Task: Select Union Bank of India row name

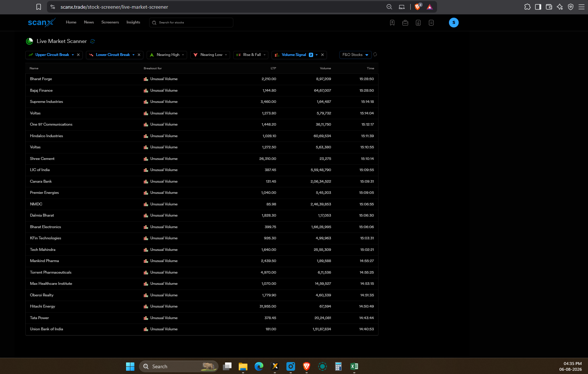Action: coord(47,329)
